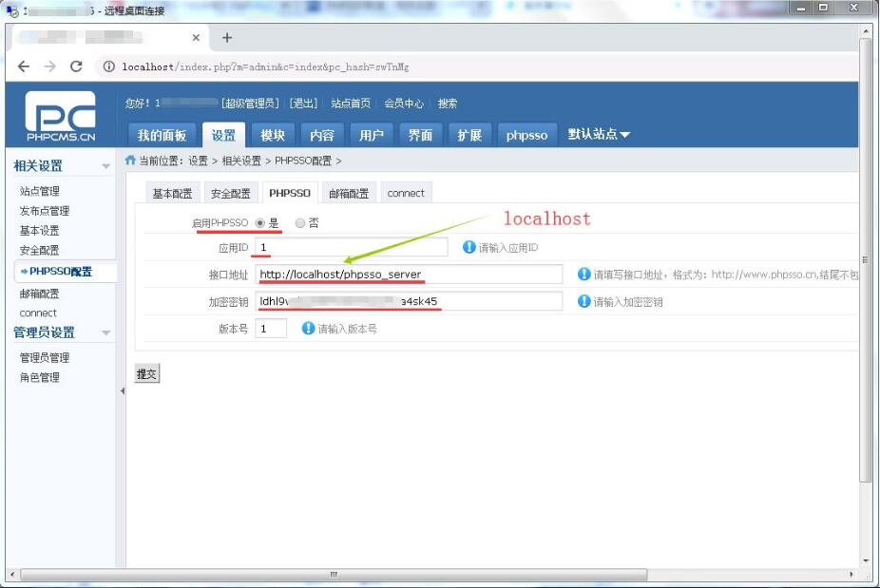Open the 默认站点 site dropdown
This screenshot has width=880, height=588.
point(599,135)
